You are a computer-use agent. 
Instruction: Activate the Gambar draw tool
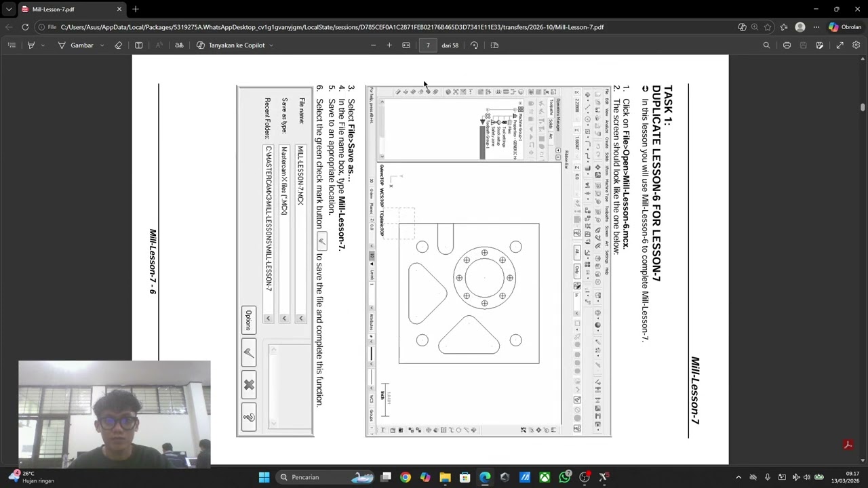[x=75, y=45]
